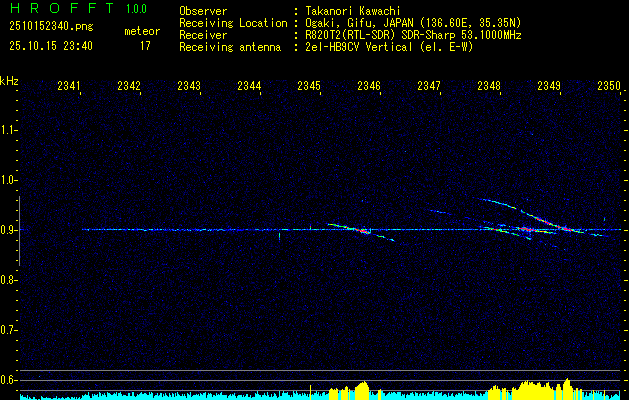Click the 2350 time axis marker
The height and width of the screenshot is (400, 629).
[609, 86]
